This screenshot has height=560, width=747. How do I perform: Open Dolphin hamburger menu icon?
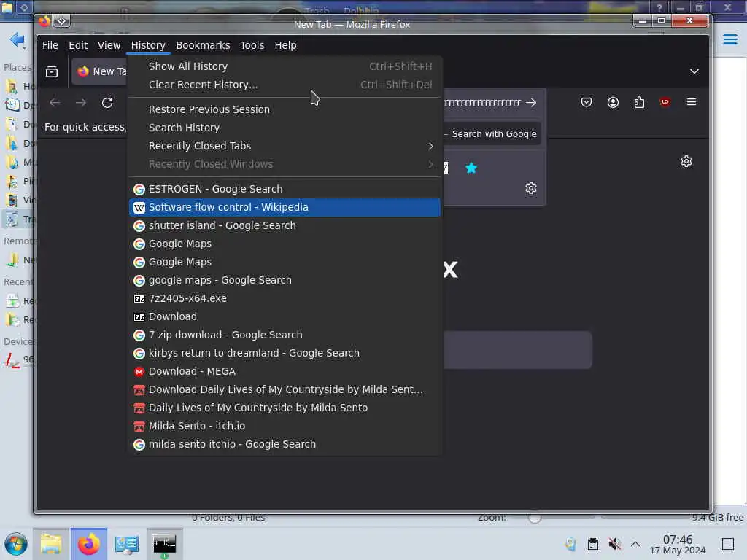point(729,39)
